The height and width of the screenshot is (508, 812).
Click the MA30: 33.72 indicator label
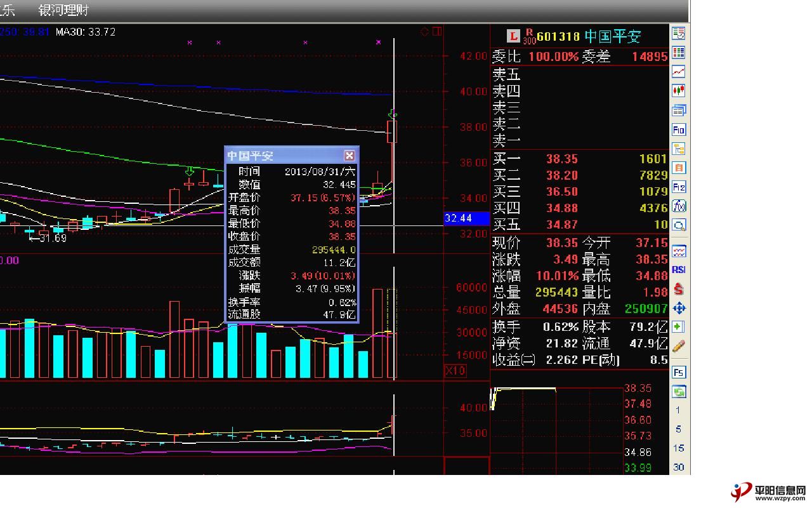point(86,32)
